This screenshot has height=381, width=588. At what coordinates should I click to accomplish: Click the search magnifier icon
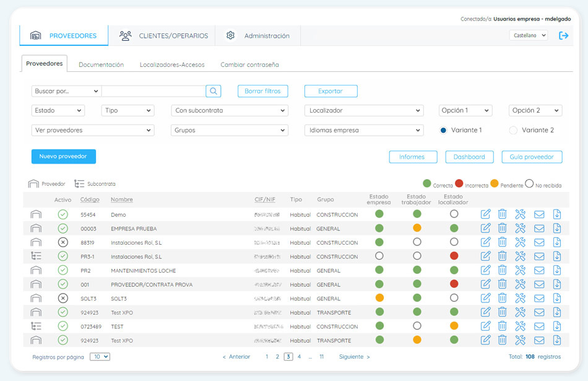pos(213,91)
